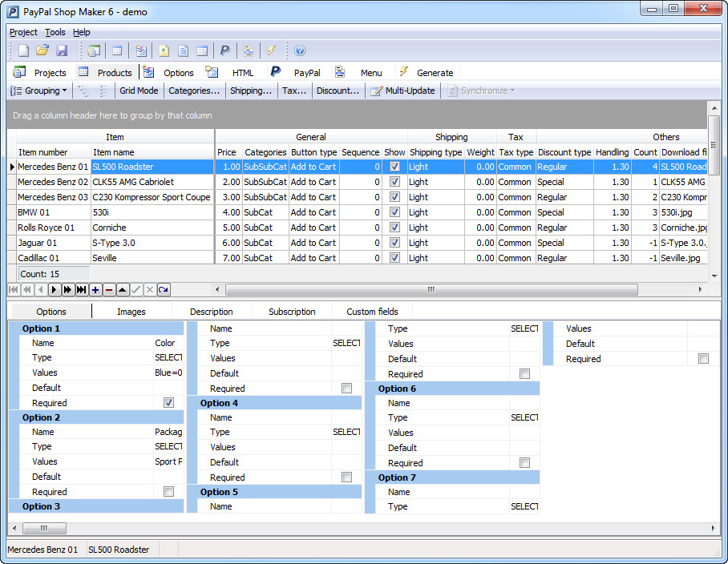The width and height of the screenshot is (728, 564).
Task: Open the Project menu
Action: 23,32
